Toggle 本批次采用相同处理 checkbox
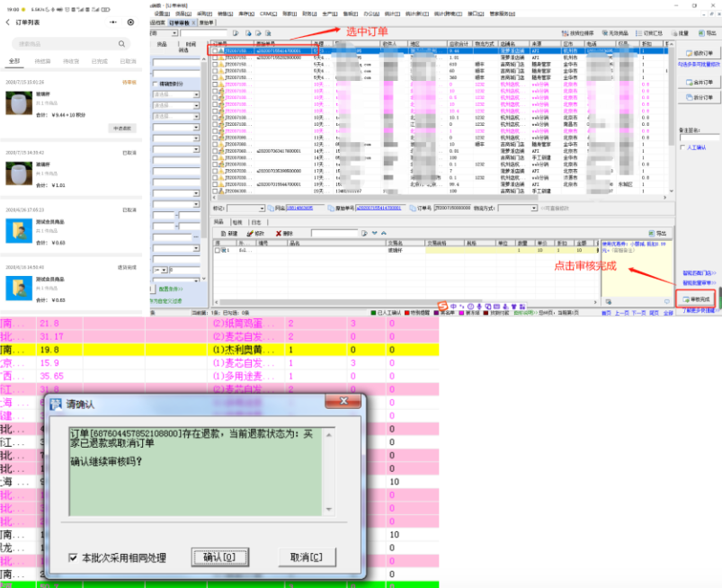The image size is (722, 588). tap(73, 558)
